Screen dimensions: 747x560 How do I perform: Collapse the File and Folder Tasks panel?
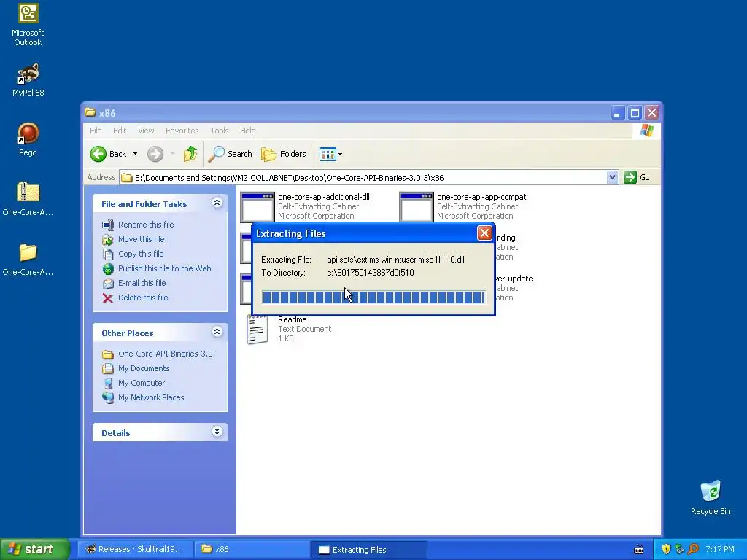217,203
